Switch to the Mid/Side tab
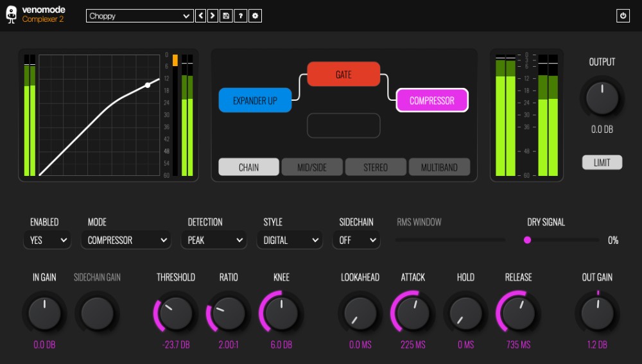Screen dimensions: 642x364 (x=312, y=167)
